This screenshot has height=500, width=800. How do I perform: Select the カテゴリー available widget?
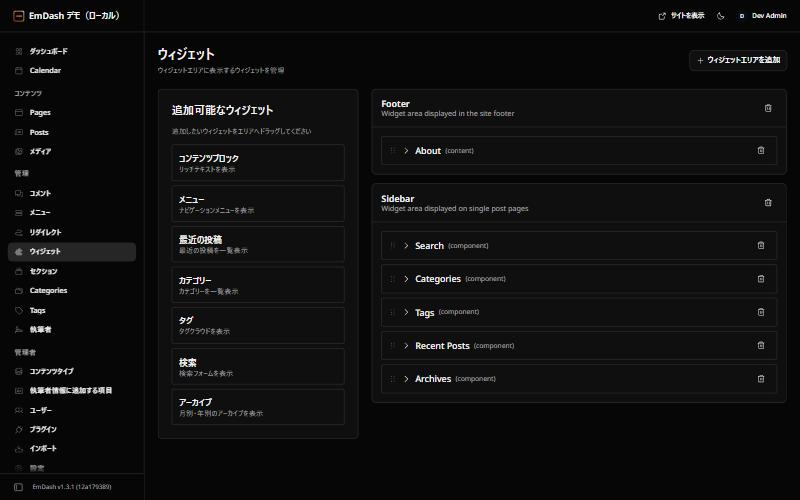258,285
